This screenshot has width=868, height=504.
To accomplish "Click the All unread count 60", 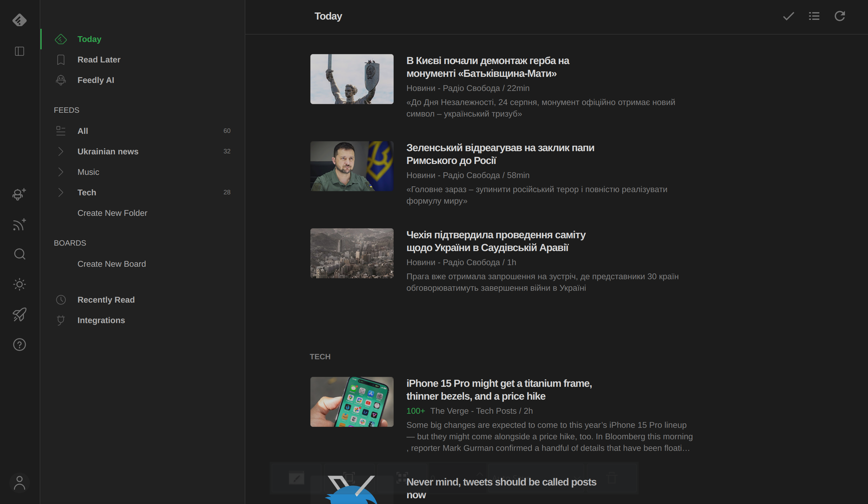I will click(227, 131).
